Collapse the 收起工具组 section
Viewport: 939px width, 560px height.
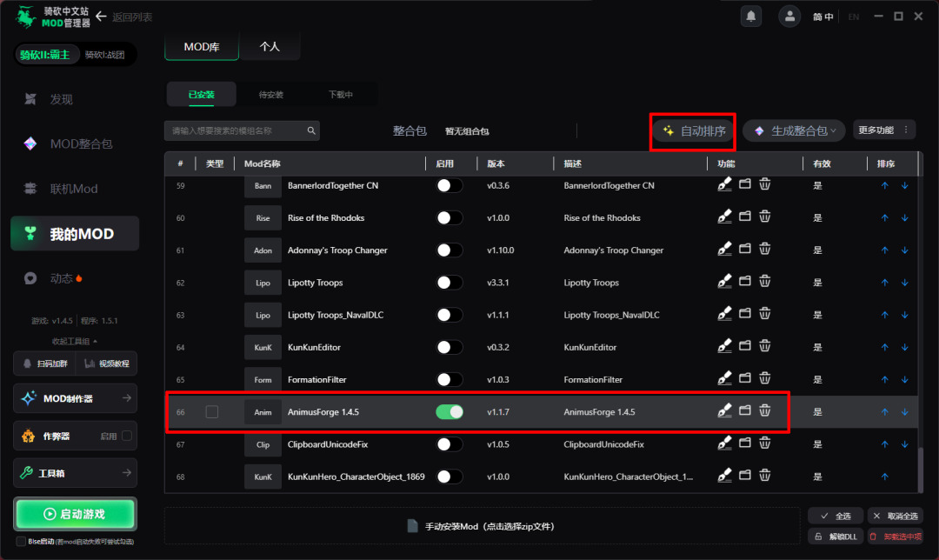click(75, 342)
